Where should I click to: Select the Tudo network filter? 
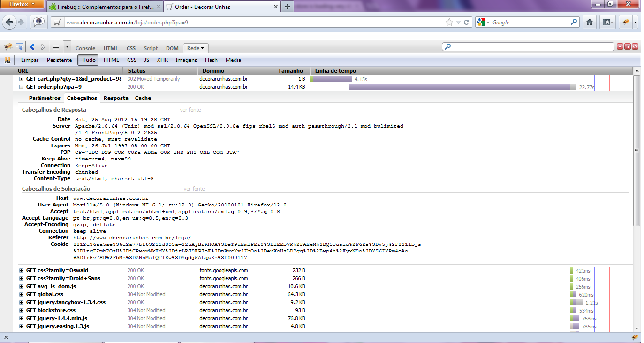click(89, 60)
